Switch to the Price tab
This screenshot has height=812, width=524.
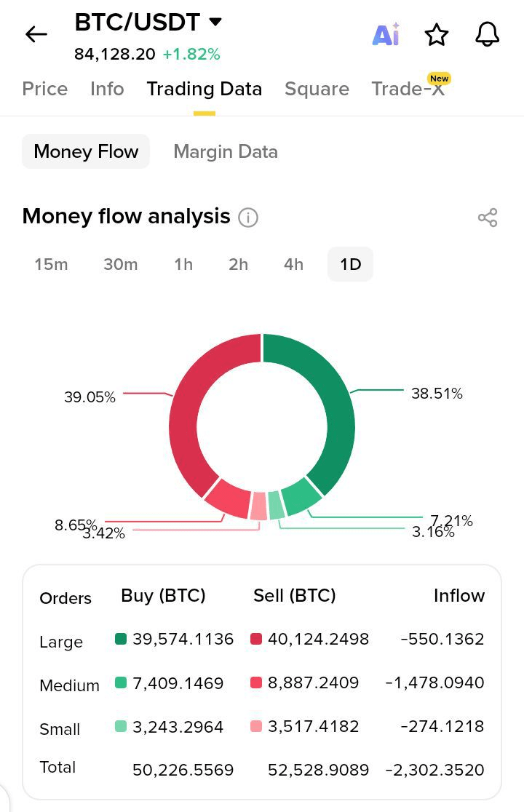[x=45, y=89]
